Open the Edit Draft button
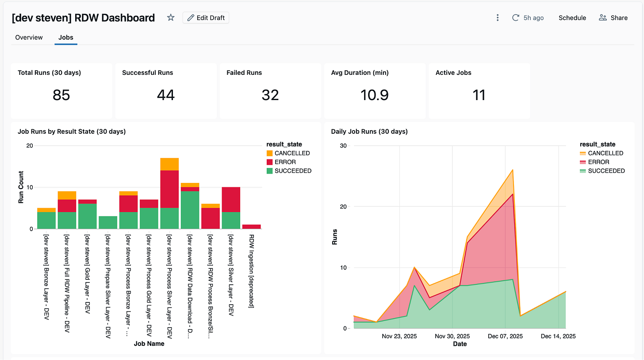This screenshot has width=644, height=360. 206,18
